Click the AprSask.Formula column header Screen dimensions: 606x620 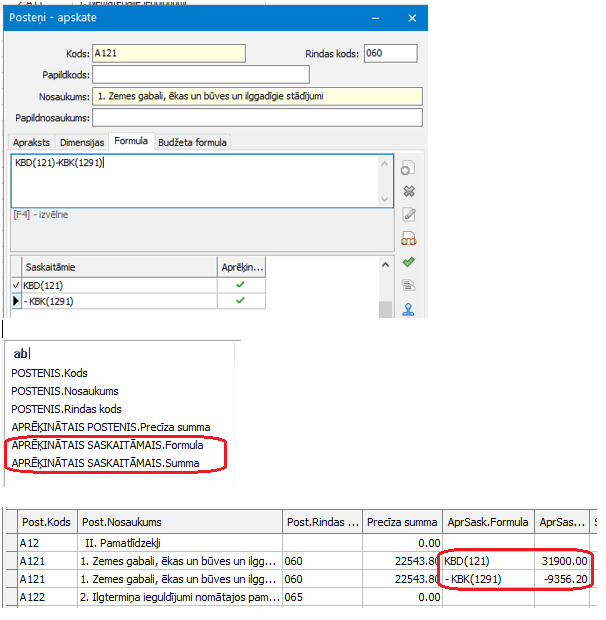tap(488, 522)
